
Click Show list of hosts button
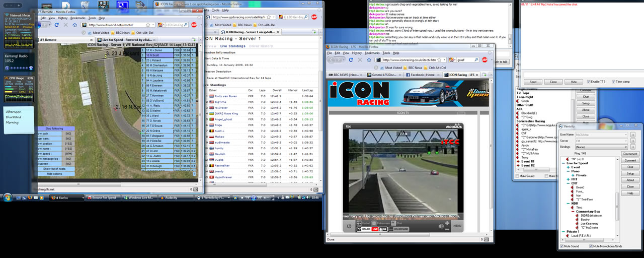pyautogui.click(x=54, y=168)
